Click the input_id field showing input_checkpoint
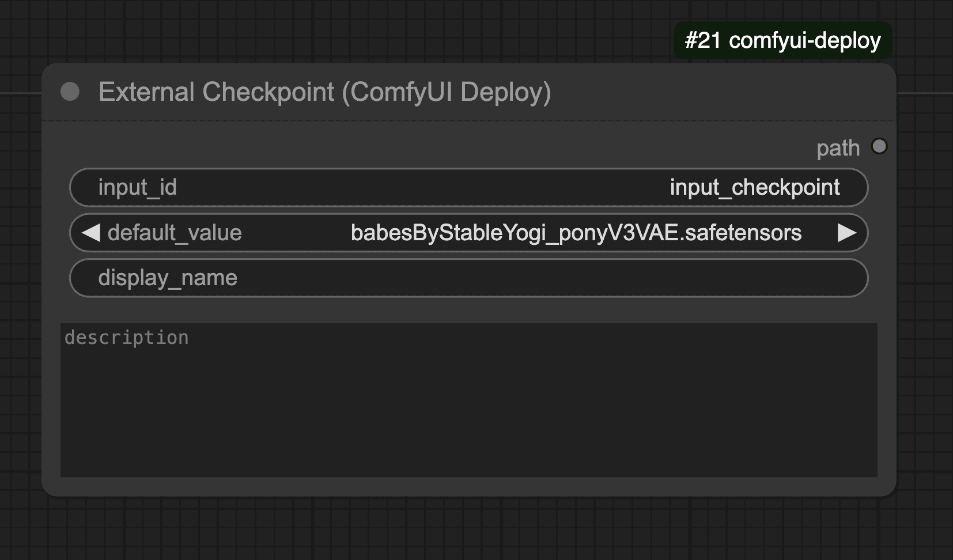The image size is (953, 560). pos(469,187)
